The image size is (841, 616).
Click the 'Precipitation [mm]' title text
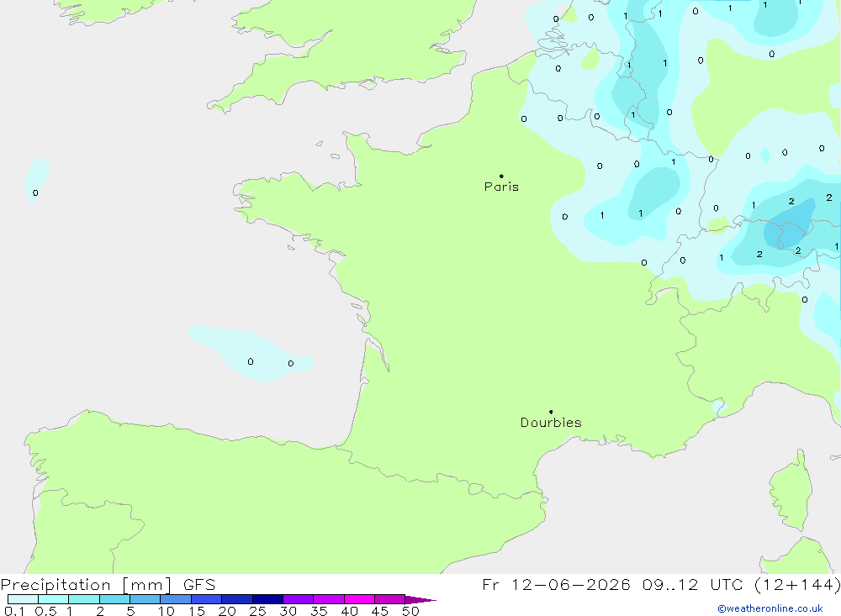click(x=86, y=585)
